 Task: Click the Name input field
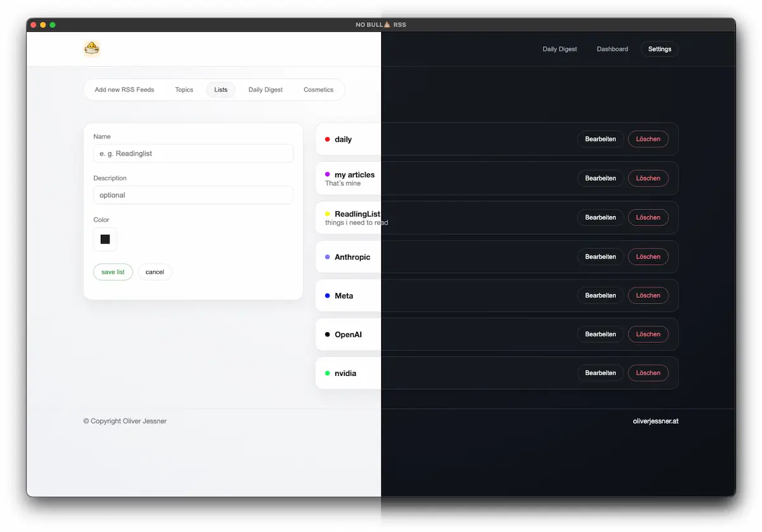pos(193,154)
